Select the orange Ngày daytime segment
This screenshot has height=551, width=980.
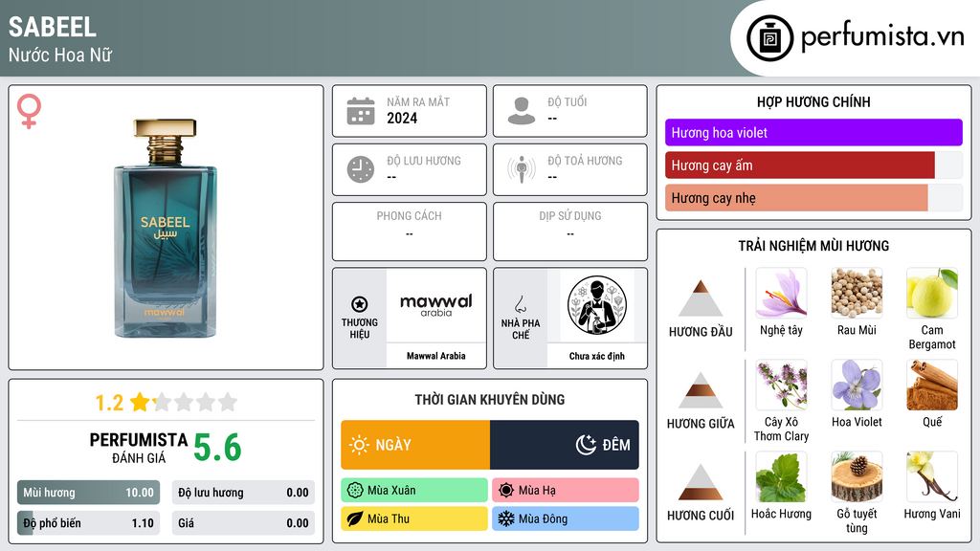point(415,445)
